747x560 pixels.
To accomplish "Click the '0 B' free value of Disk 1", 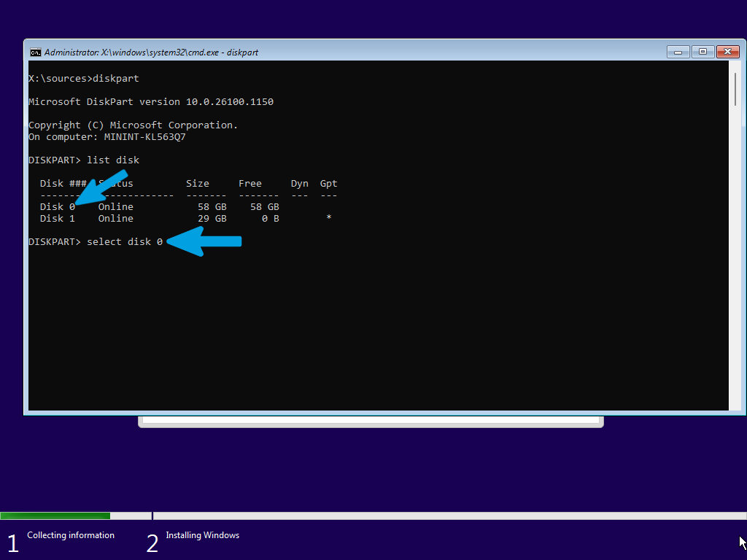I will click(271, 219).
